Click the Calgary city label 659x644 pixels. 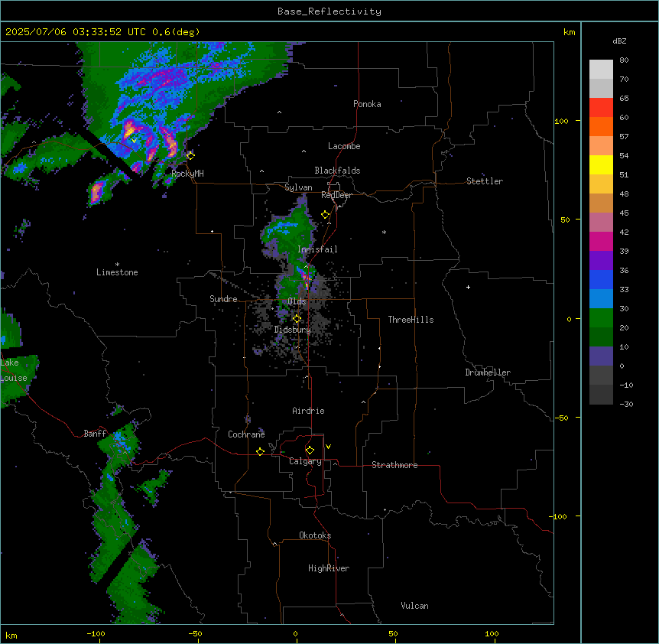pos(305,461)
